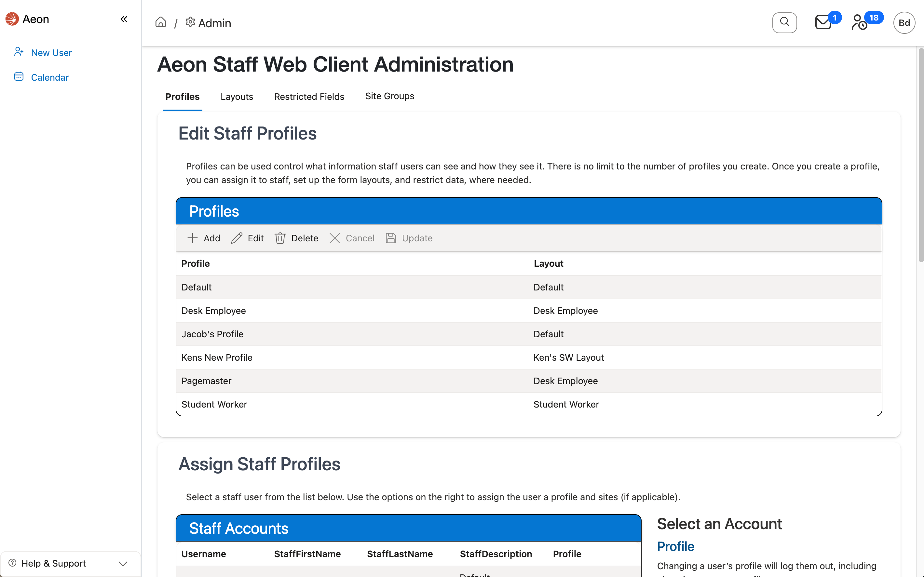
Task: Expand the Help & Support section
Action: pos(123,563)
